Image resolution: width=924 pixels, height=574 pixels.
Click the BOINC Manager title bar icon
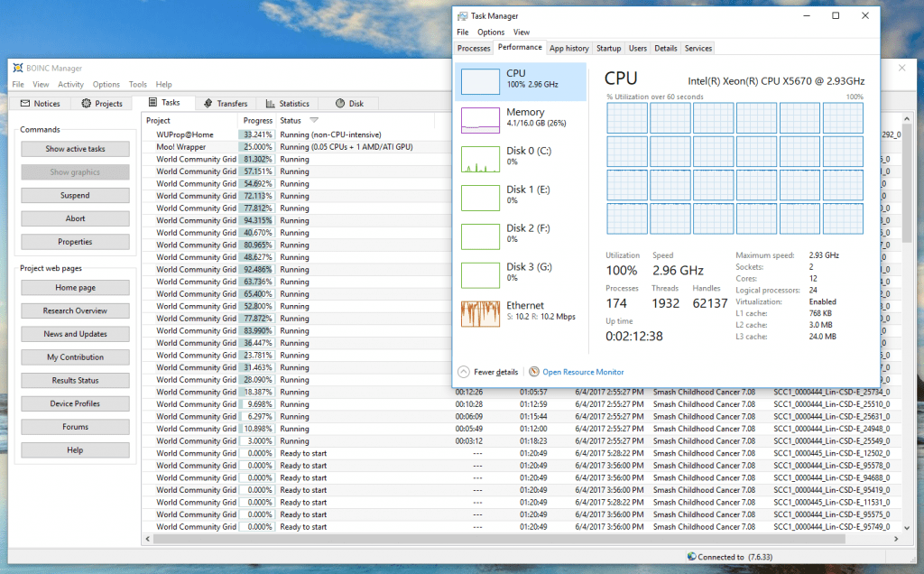(x=17, y=68)
